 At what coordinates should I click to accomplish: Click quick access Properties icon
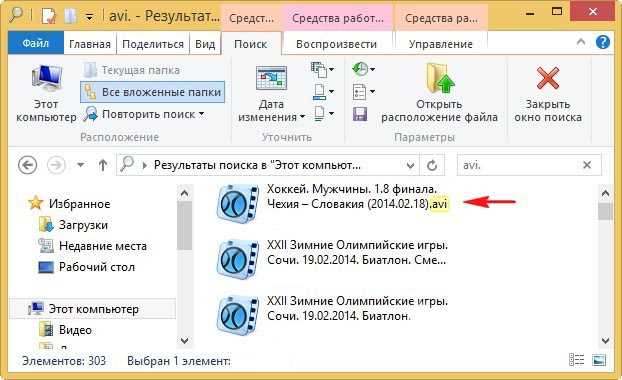[x=48, y=16]
